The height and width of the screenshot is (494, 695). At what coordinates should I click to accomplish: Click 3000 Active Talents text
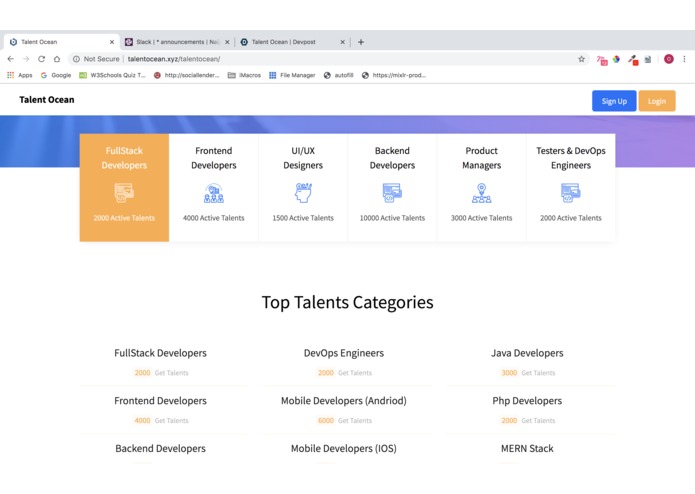[x=481, y=218]
